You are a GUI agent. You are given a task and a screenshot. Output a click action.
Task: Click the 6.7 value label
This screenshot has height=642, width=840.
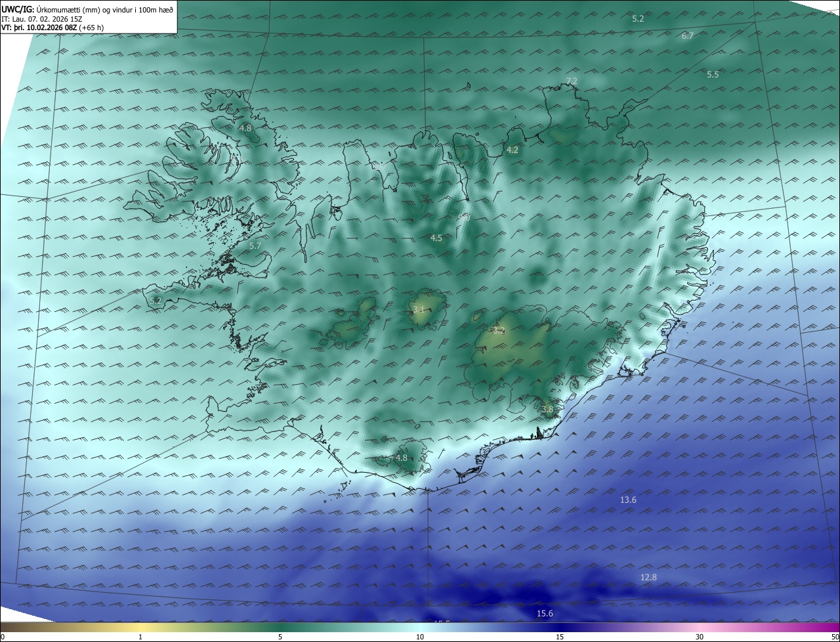coord(688,36)
